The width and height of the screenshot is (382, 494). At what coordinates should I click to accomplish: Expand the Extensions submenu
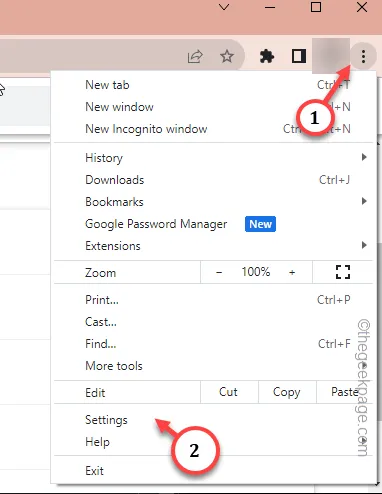point(213,246)
